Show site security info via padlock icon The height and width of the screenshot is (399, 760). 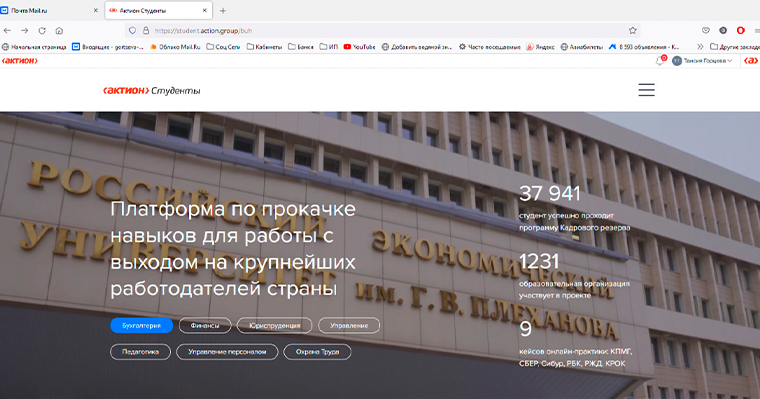[145, 31]
